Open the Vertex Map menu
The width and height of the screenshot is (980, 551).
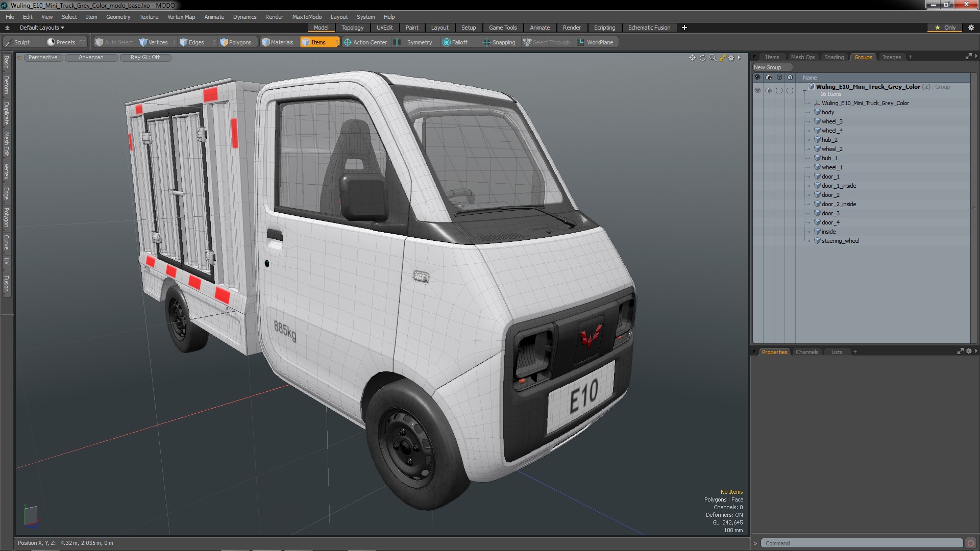click(x=181, y=17)
